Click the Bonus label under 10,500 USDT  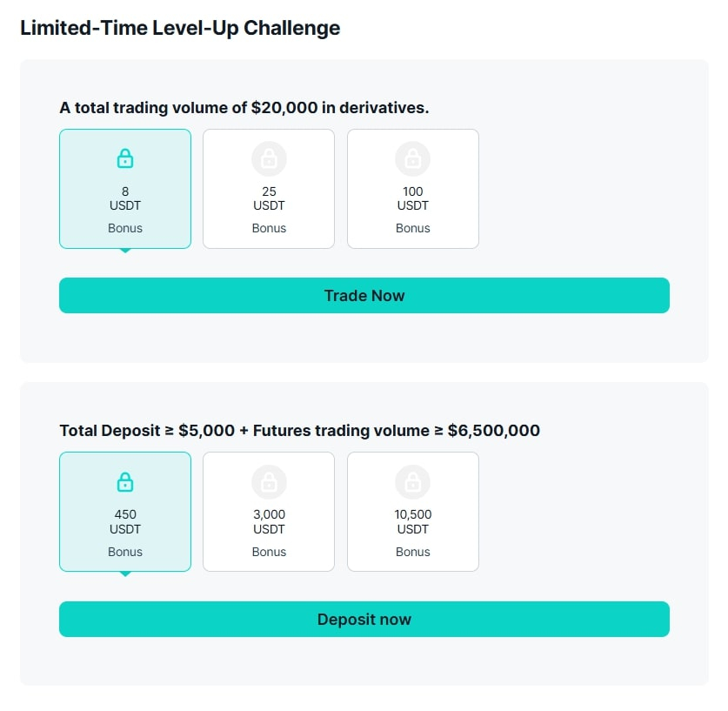pos(413,552)
